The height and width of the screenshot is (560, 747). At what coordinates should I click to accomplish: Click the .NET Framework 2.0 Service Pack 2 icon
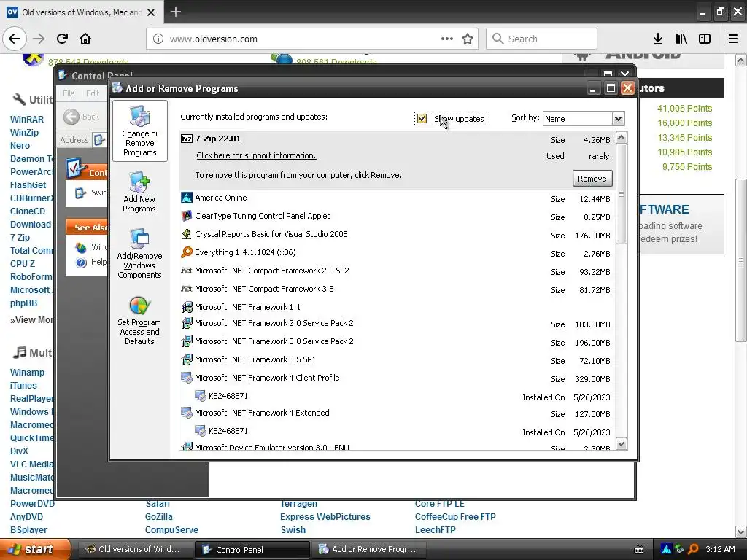[x=187, y=323]
